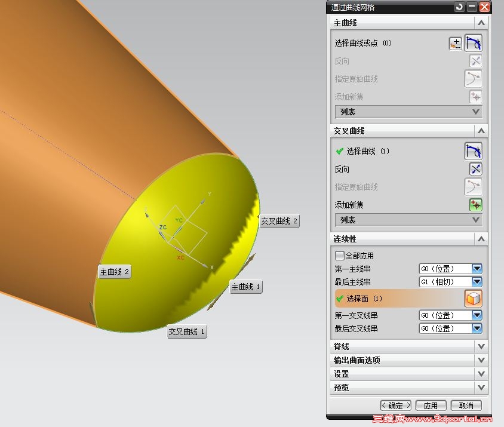Select curve icon for 交叉曲线 选择曲线
This screenshot has width=504, height=427.
pyautogui.click(x=474, y=151)
